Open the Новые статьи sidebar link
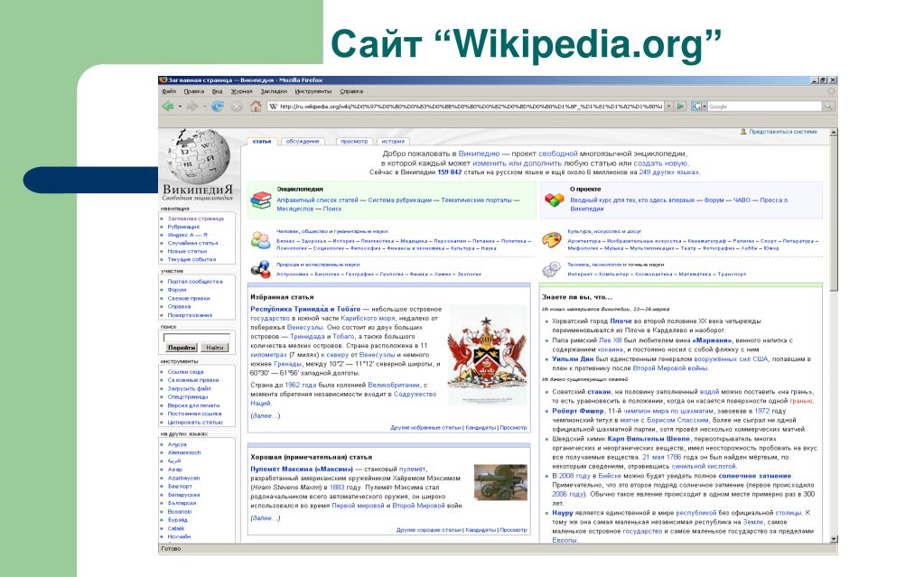Image resolution: width=924 pixels, height=577 pixels. point(187,251)
